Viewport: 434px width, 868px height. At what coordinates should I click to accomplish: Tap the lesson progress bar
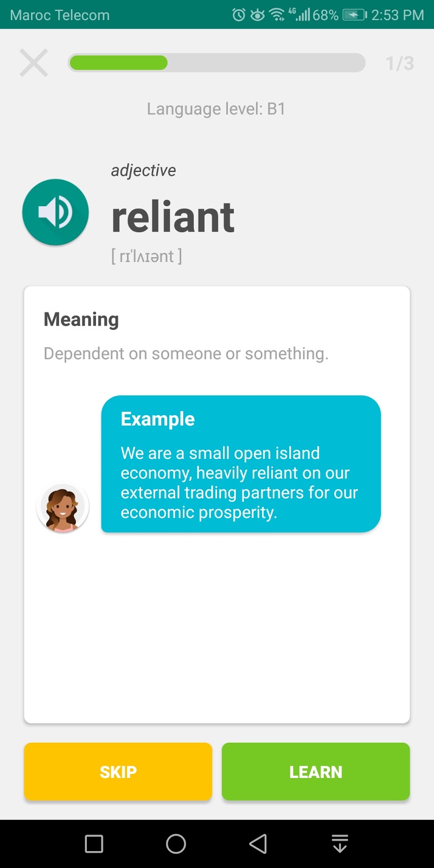coord(216,63)
